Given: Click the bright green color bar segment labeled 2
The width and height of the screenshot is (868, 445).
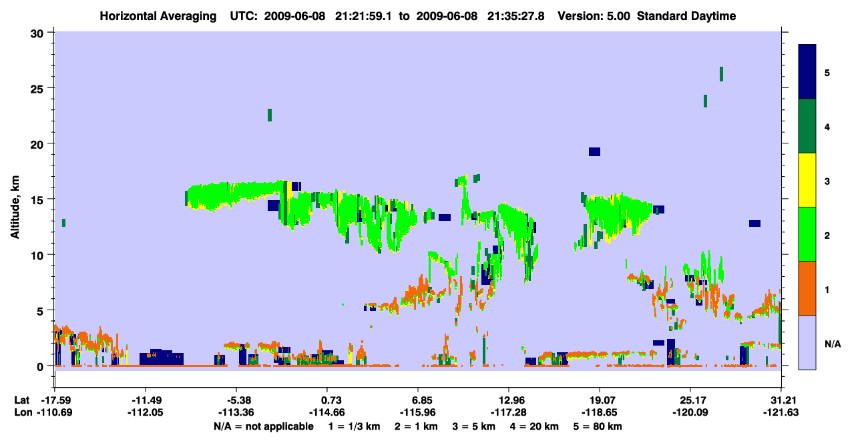Looking at the screenshot, I should click(807, 234).
